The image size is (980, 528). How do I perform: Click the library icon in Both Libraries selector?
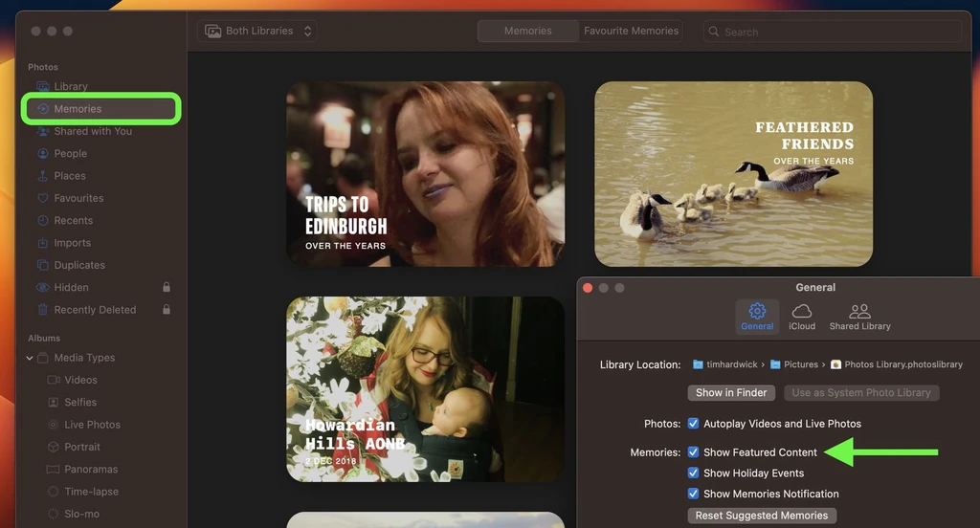coord(213,32)
